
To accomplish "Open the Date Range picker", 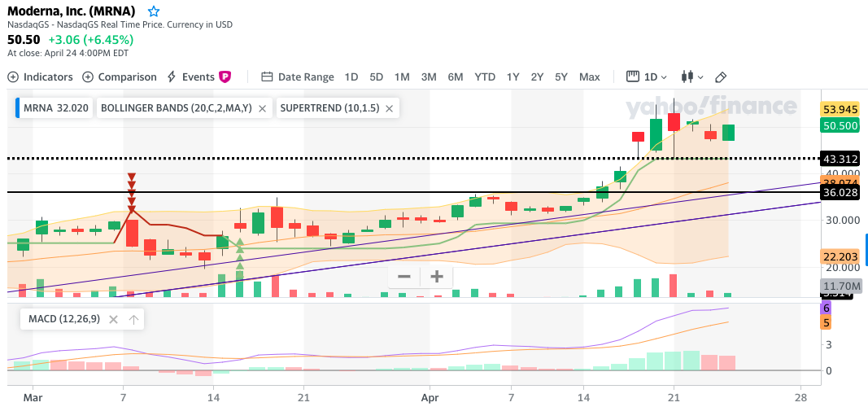I will [x=298, y=77].
